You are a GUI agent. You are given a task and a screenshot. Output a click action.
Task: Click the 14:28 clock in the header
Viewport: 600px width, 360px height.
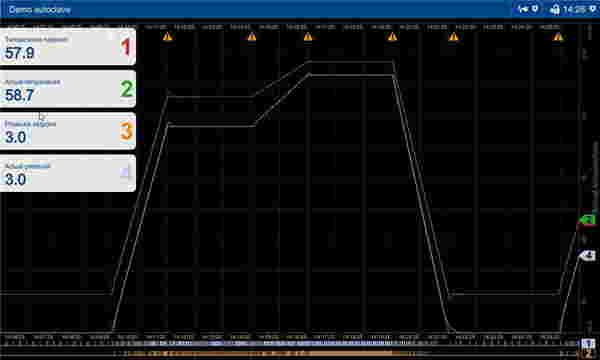click(574, 9)
